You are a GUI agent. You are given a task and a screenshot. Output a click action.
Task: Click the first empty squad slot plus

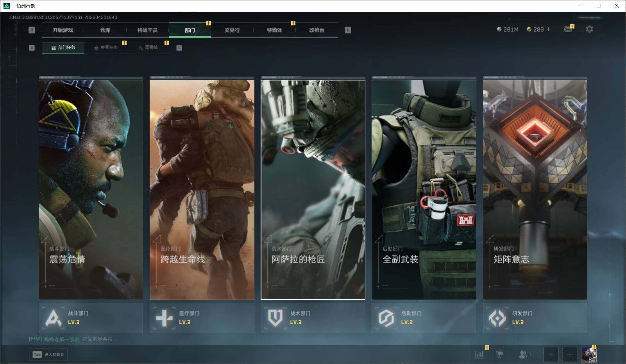[551, 355]
